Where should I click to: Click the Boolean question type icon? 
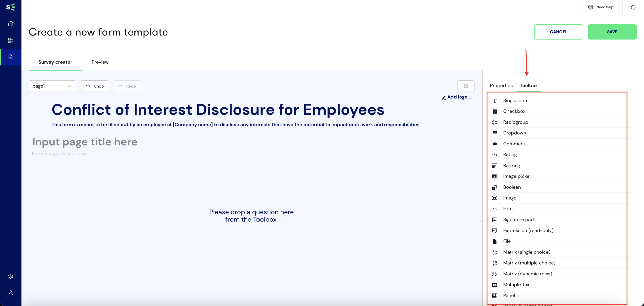click(495, 187)
